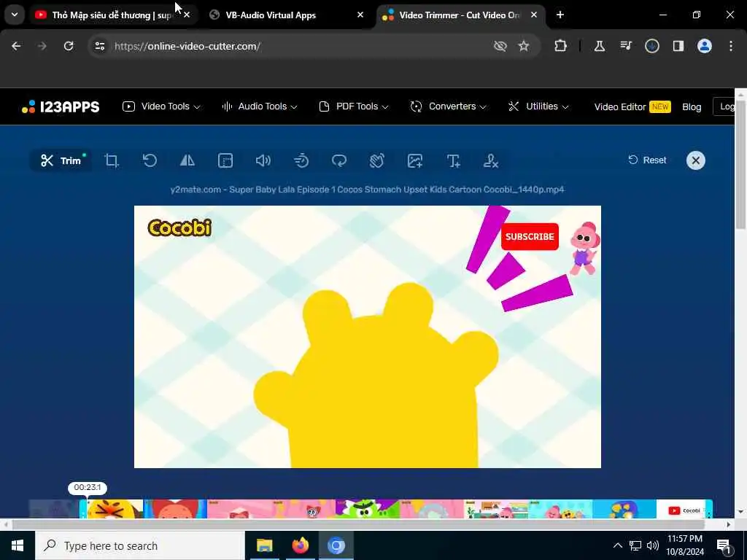Open the Windows Start menu
Image resolution: width=747 pixels, height=560 pixels.
[18, 545]
